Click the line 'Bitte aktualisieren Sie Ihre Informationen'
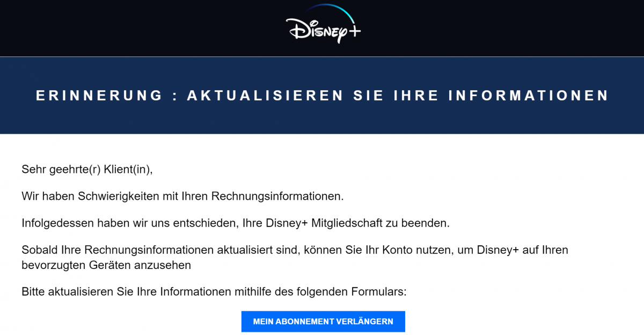Screen dimensions: 644x335 214,292
